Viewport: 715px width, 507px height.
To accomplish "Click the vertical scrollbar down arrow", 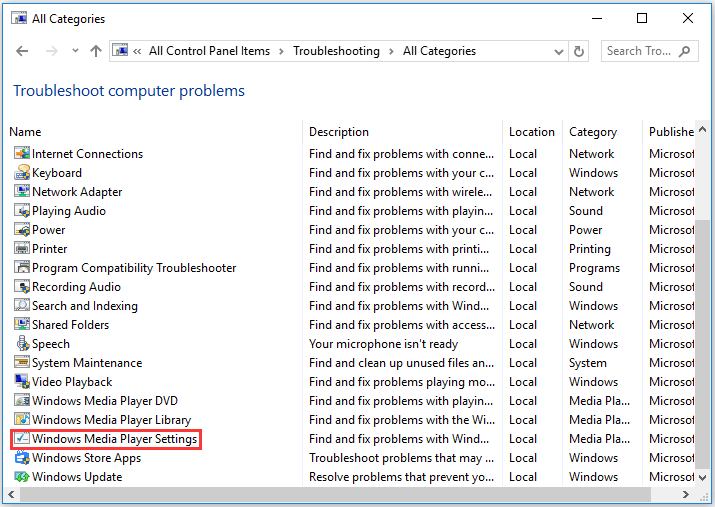I will (x=702, y=477).
